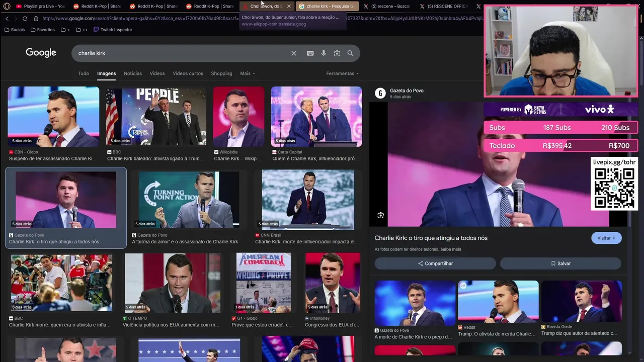Open the Tudo results tab
Viewport: 644px width, 362px height.
pyautogui.click(x=84, y=73)
